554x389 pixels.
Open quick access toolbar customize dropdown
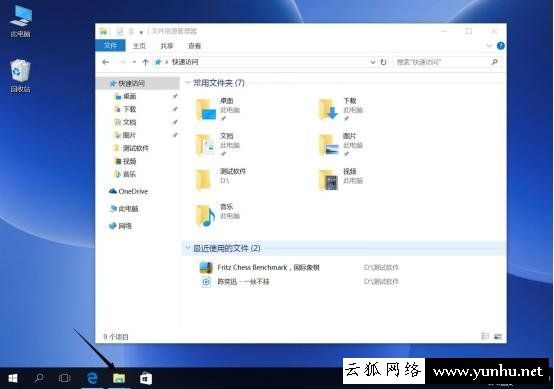click(141, 32)
